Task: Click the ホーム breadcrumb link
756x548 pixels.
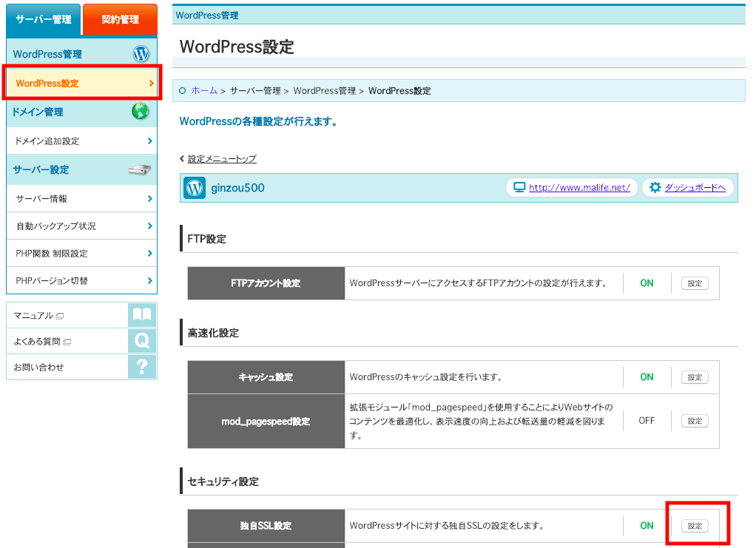Action: tap(204, 91)
